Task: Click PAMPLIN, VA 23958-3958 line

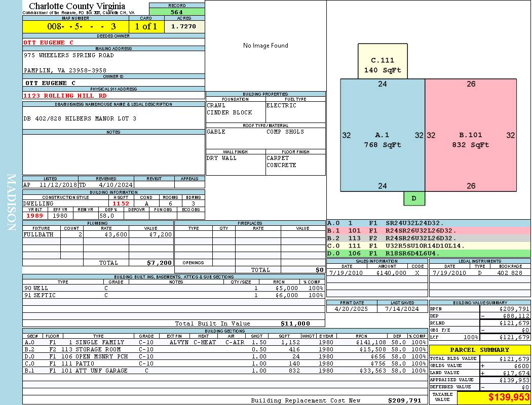Action: (x=65, y=70)
